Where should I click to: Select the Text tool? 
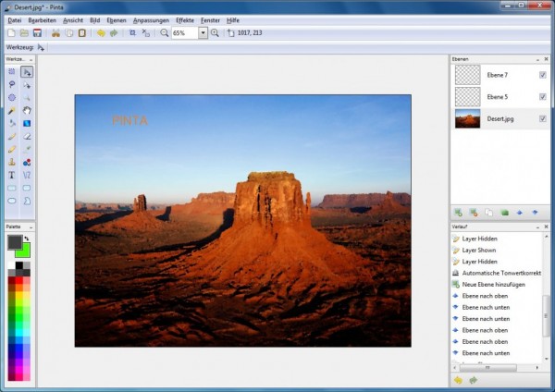(x=12, y=174)
